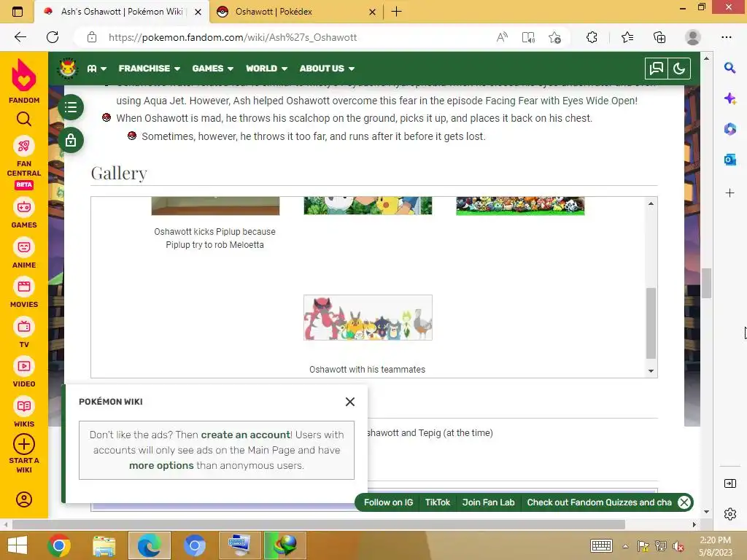Activate Read aloud icon
The image size is (747, 560).
click(x=502, y=37)
